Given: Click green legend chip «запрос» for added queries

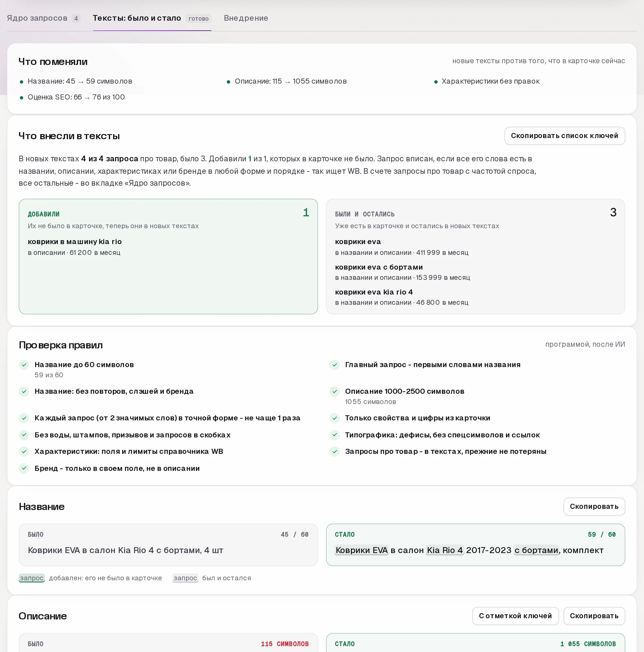Looking at the screenshot, I should pyautogui.click(x=32, y=578).
